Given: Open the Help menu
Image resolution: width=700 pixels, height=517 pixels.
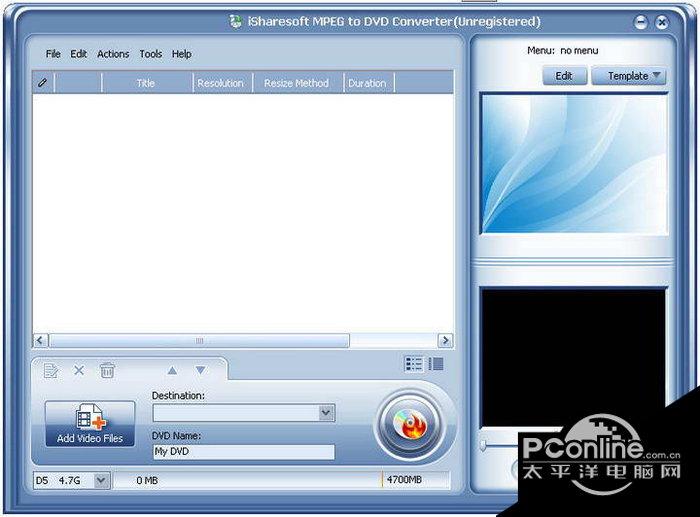Looking at the screenshot, I should pos(181,54).
